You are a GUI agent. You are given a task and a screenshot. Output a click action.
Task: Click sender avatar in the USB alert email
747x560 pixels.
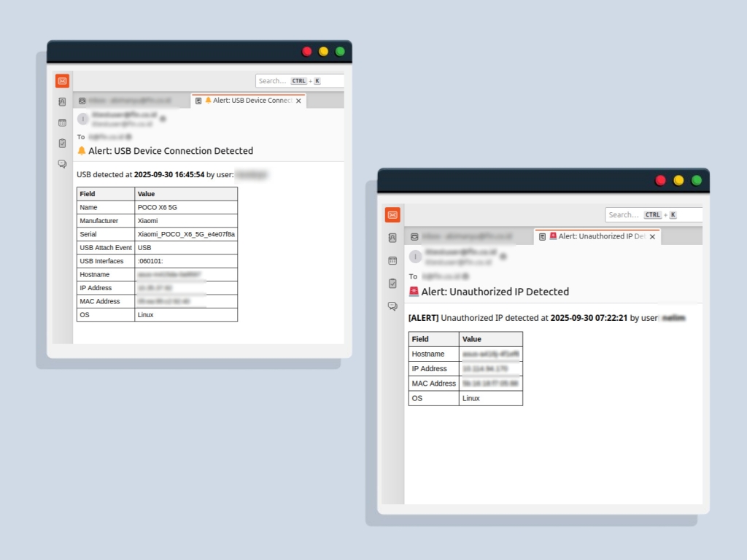(x=83, y=119)
